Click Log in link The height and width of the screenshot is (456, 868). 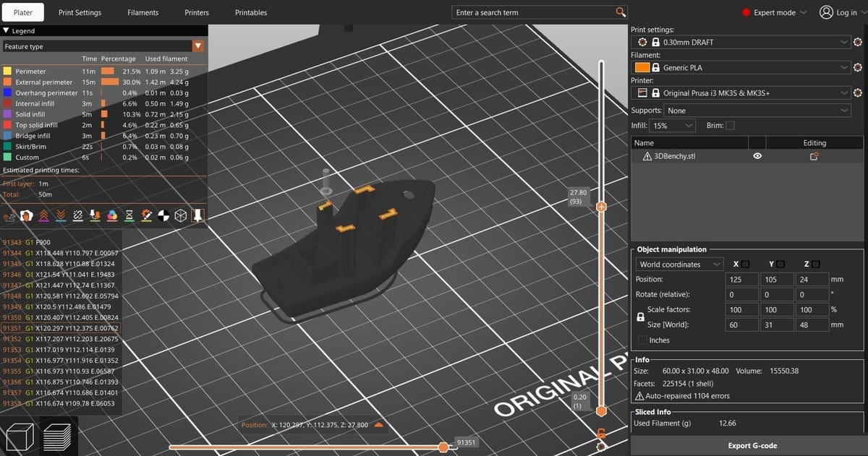pyautogui.click(x=838, y=12)
